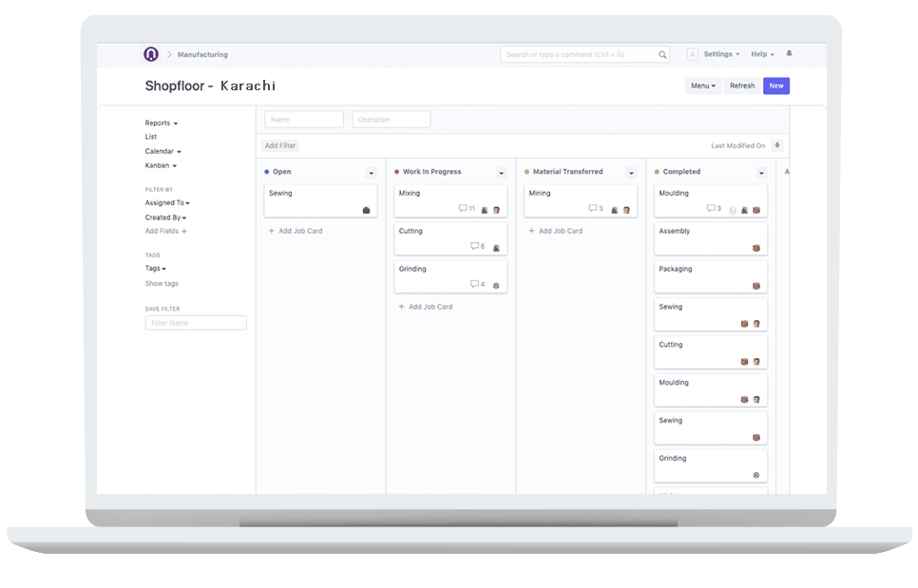
Task: Click the Refresh button
Action: (x=742, y=85)
